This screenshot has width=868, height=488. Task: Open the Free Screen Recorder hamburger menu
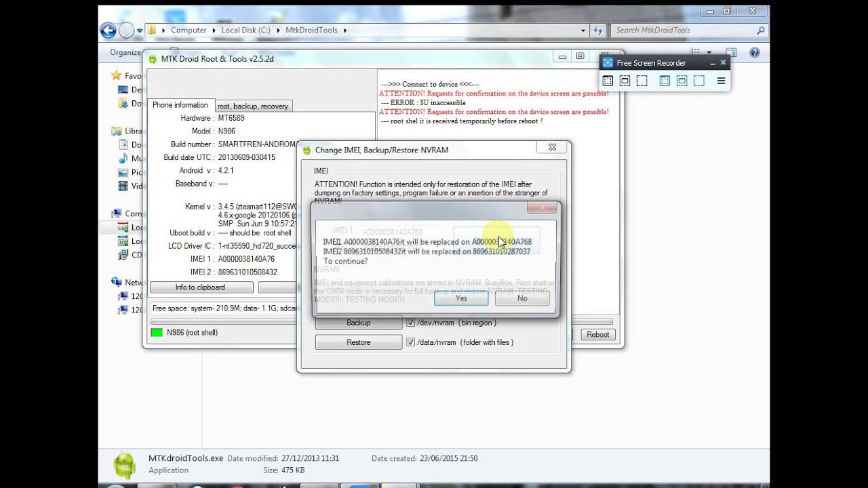point(721,81)
